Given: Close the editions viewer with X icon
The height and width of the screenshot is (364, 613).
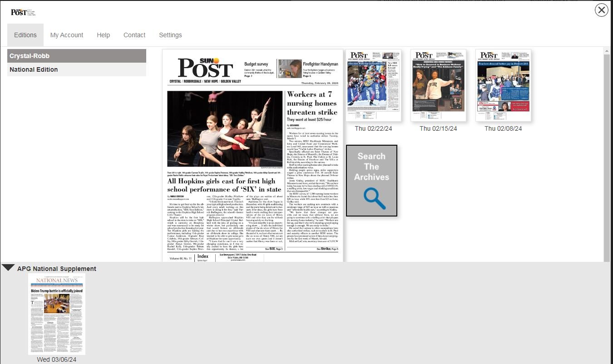Looking at the screenshot, I should pyautogui.click(x=601, y=10).
